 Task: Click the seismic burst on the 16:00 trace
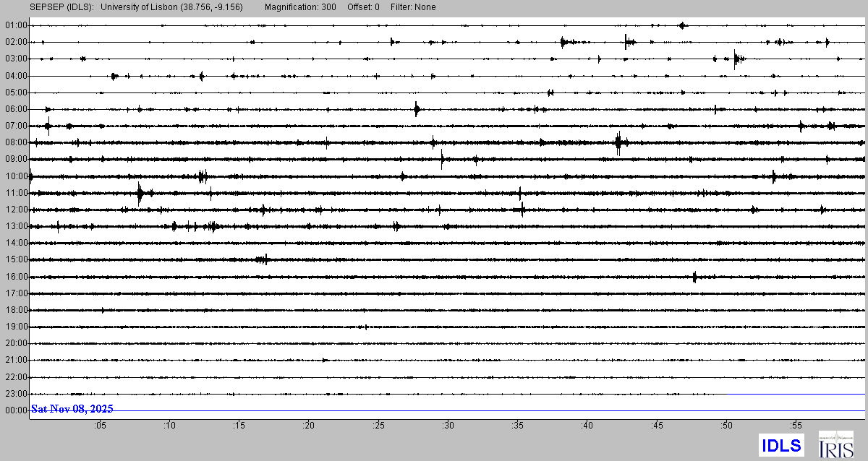[x=694, y=277]
